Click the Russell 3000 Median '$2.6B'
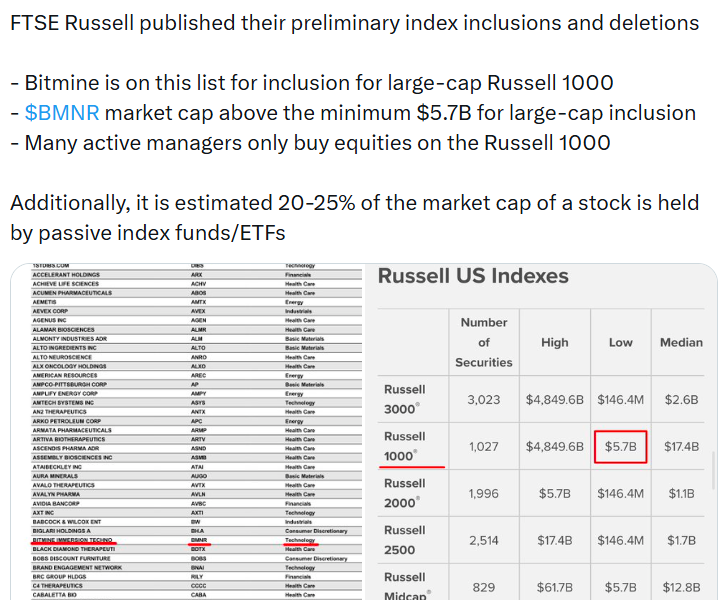Viewport: 727px width, 600px height. 681,400
